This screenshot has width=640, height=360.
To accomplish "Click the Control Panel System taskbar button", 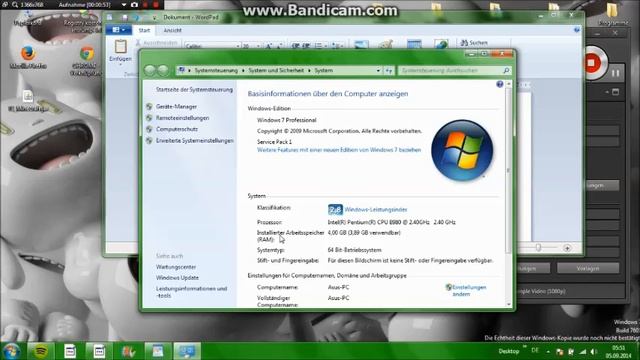I will pos(187,351).
